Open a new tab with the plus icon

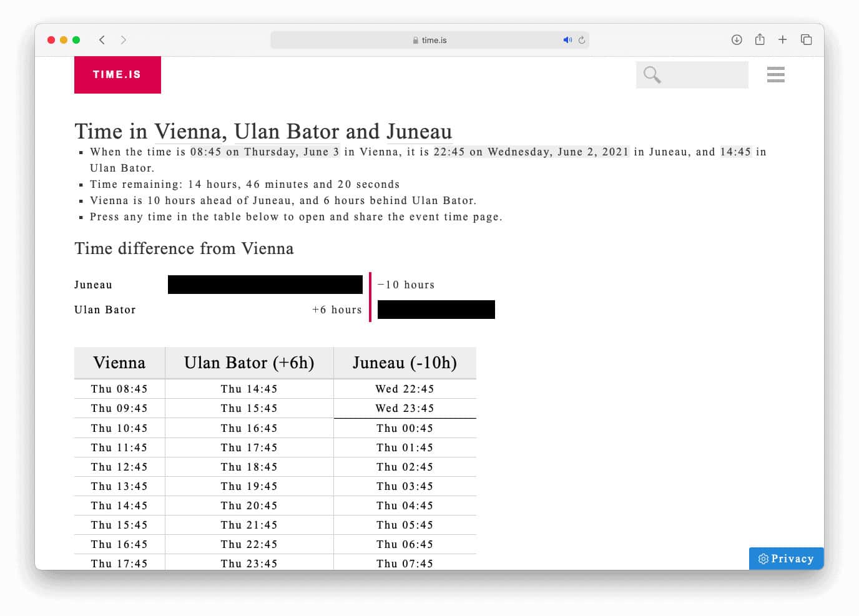tap(783, 39)
